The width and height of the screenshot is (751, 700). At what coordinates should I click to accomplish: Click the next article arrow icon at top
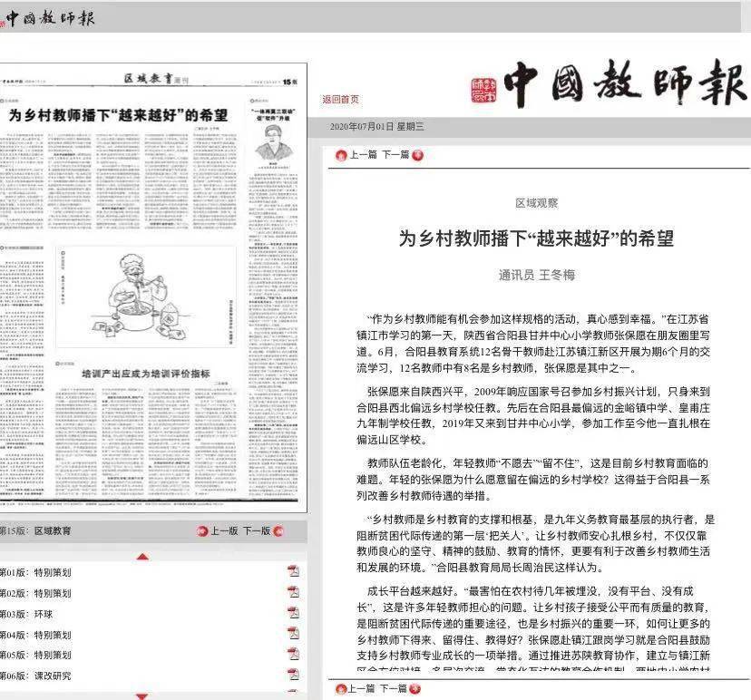pyautogui.click(x=417, y=155)
